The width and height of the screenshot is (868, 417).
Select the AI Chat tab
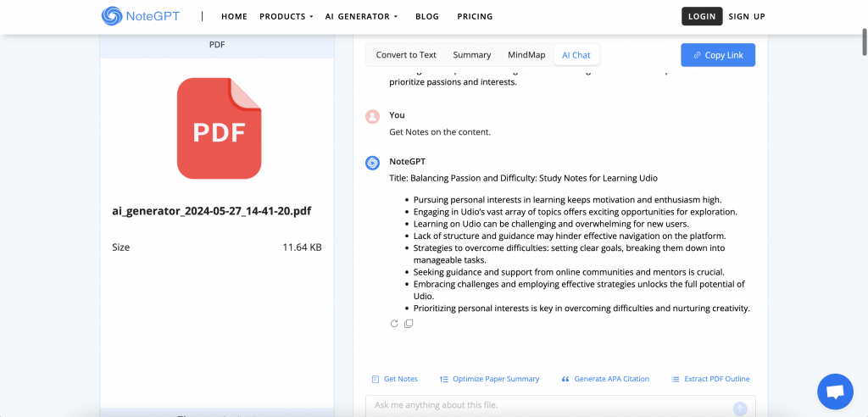576,55
